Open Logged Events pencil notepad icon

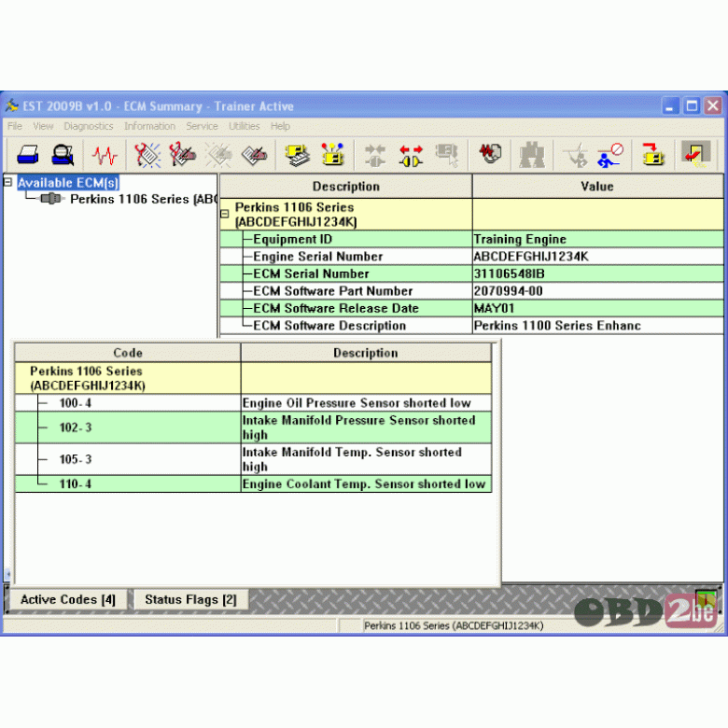click(254, 155)
